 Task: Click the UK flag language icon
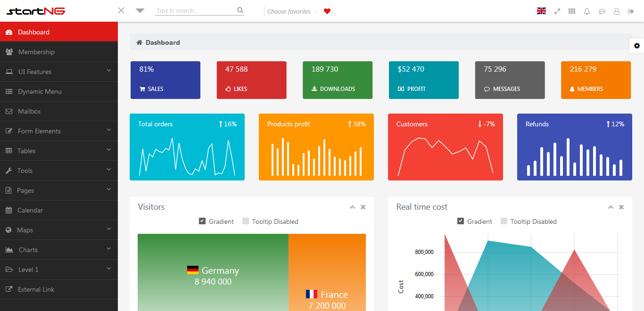point(541,11)
